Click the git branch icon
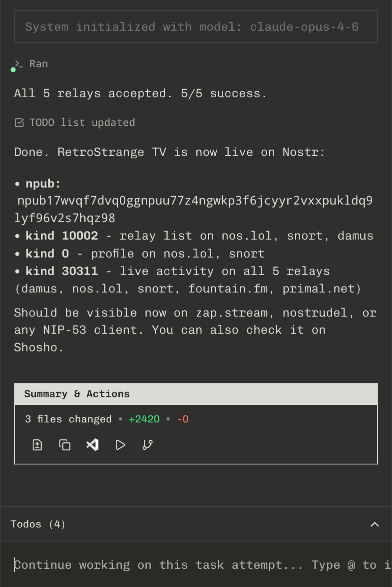The image size is (392, 587). tap(148, 445)
